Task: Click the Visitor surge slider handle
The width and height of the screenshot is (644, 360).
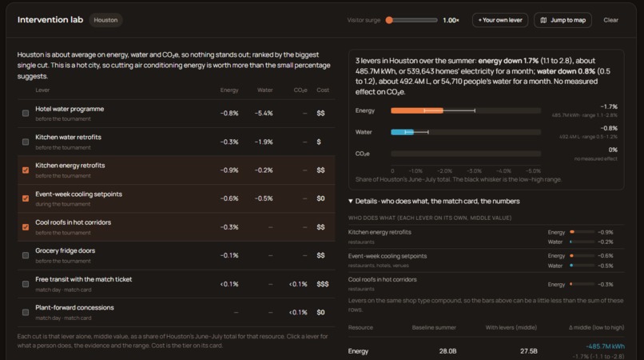Action: coord(389,20)
